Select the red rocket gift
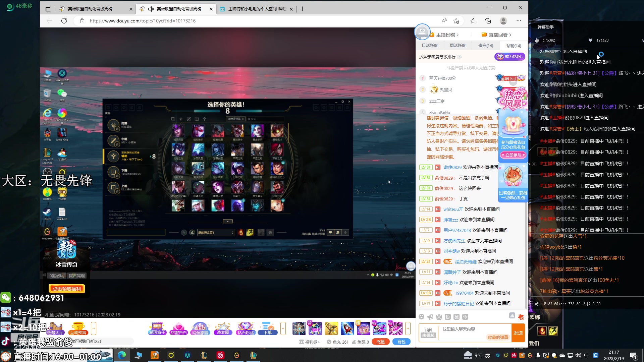 347,328
